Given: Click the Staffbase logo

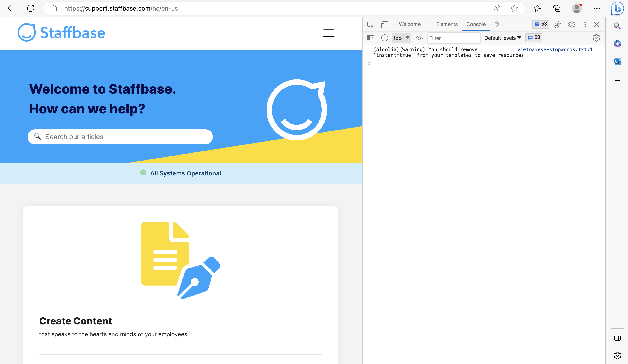Looking at the screenshot, I should (61, 33).
